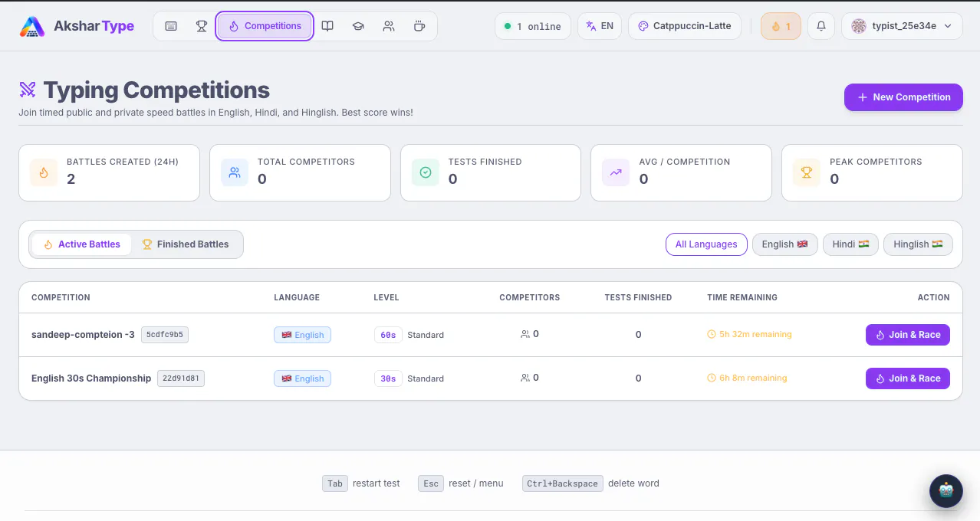Viewport: 980px width, 521px height.
Task: Click competition code 5cdfc9b5
Action: pos(165,335)
